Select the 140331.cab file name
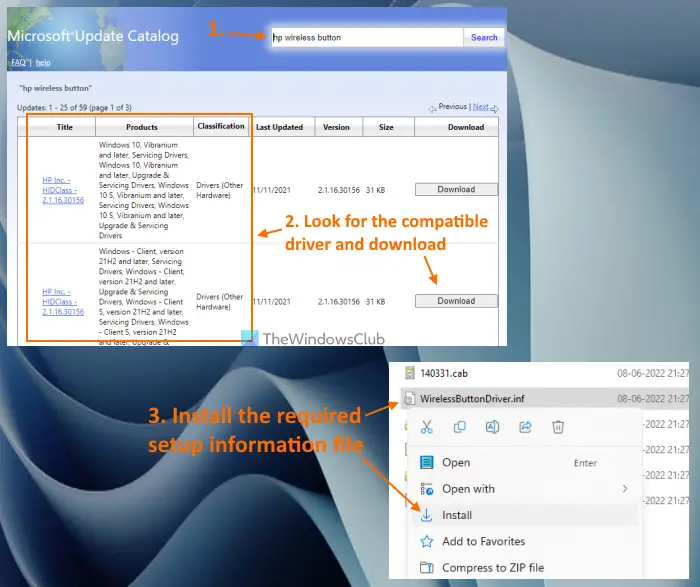This screenshot has width=700, height=587. pyautogui.click(x=444, y=373)
